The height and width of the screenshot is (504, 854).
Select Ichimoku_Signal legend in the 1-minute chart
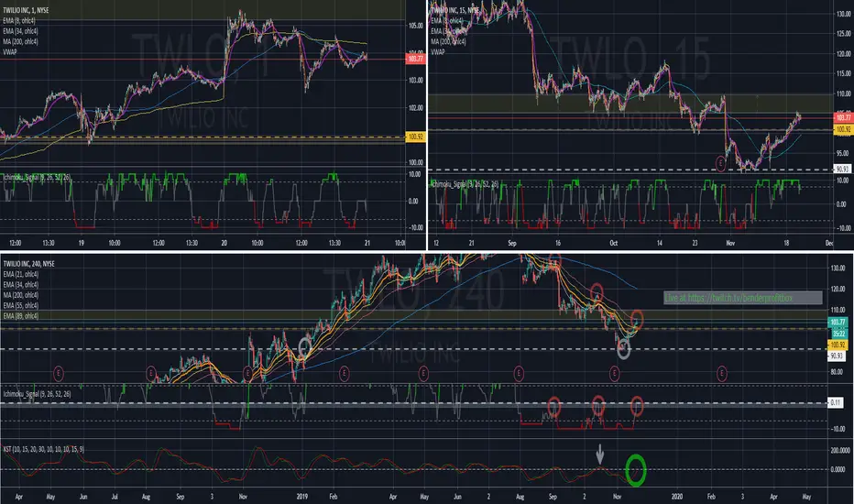tap(37, 178)
